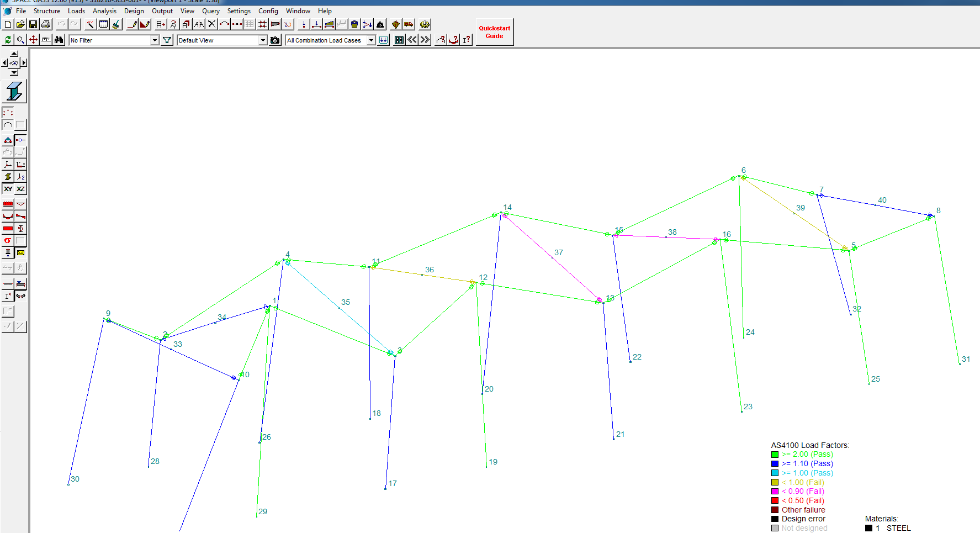Open the Window menu
980x533 pixels.
[x=298, y=11]
